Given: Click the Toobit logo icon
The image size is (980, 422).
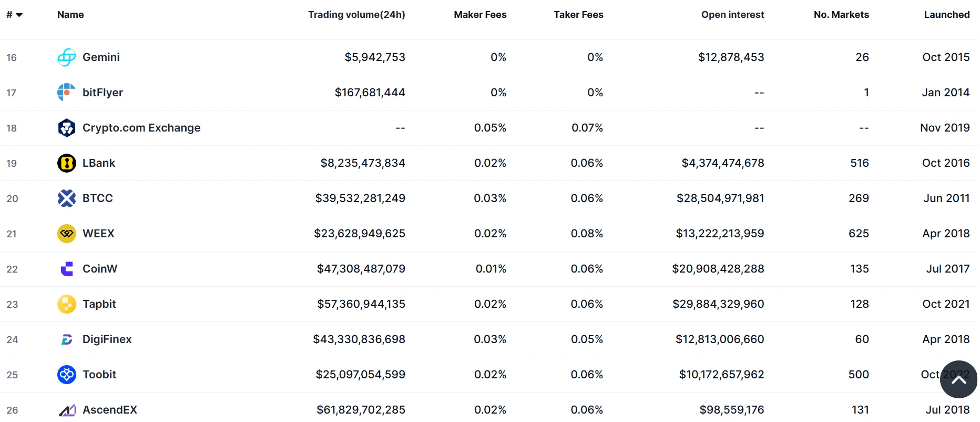Looking at the screenshot, I should (67, 375).
